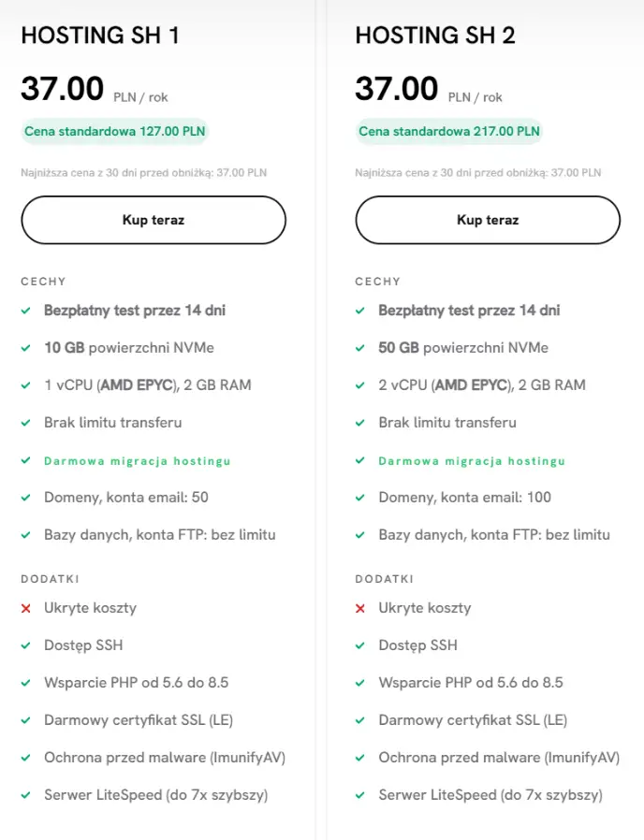Open Darmowa migracja hostingu link in SH 2
Screen dimensions: 644x840
(x=472, y=461)
